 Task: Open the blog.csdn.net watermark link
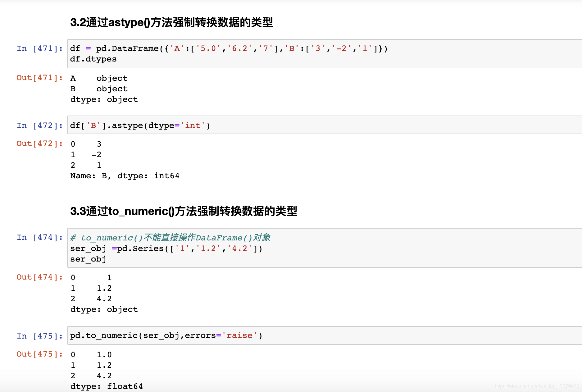tap(537, 386)
